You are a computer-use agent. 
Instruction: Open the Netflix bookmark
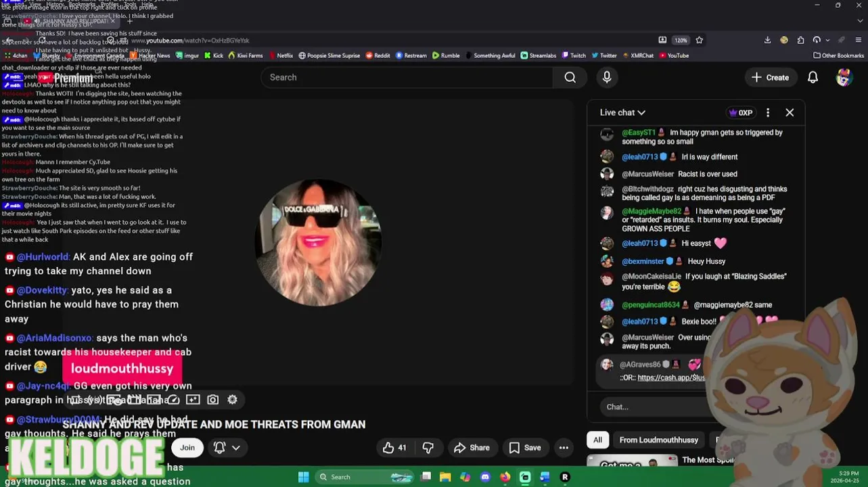(280, 55)
